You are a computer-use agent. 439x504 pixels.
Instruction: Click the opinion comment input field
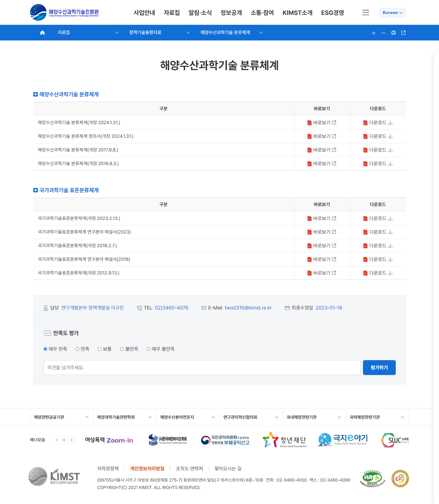click(x=201, y=367)
